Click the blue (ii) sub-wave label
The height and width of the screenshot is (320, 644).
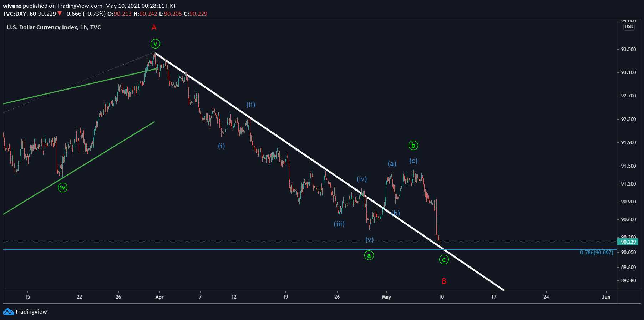coord(251,105)
